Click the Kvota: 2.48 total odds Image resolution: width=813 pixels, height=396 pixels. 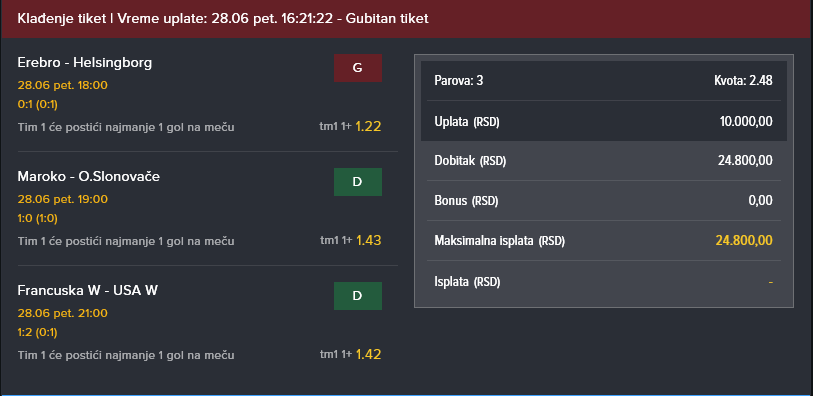[x=743, y=81]
